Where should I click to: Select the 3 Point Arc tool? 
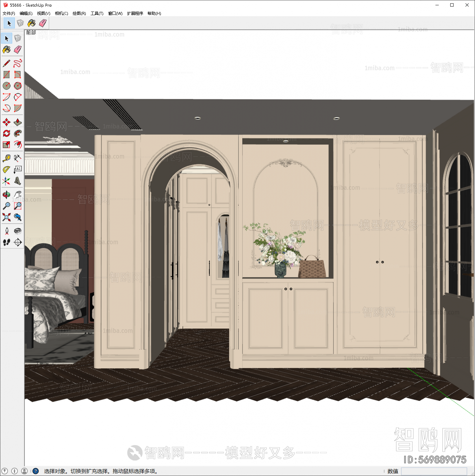click(7, 108)
